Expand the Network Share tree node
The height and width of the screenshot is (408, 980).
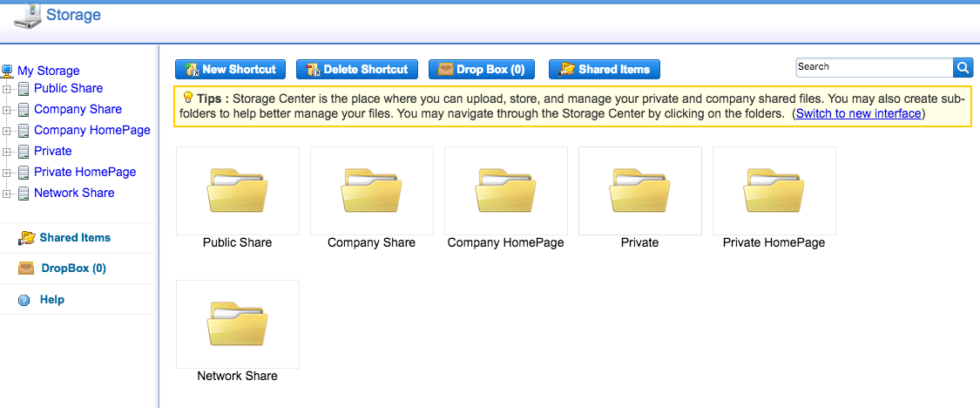pyautogui.click(x=7, y=194)
